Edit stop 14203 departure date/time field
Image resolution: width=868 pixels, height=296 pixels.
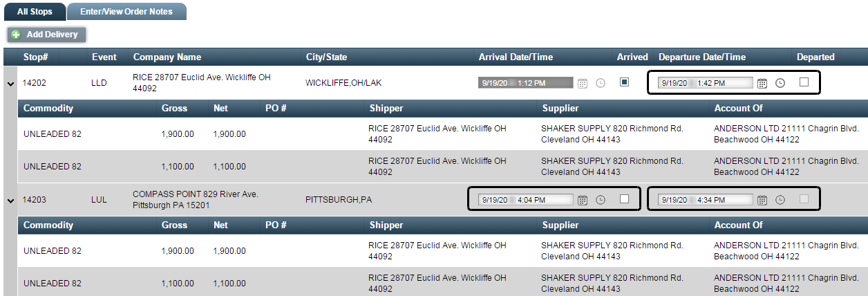click(706, 200)
